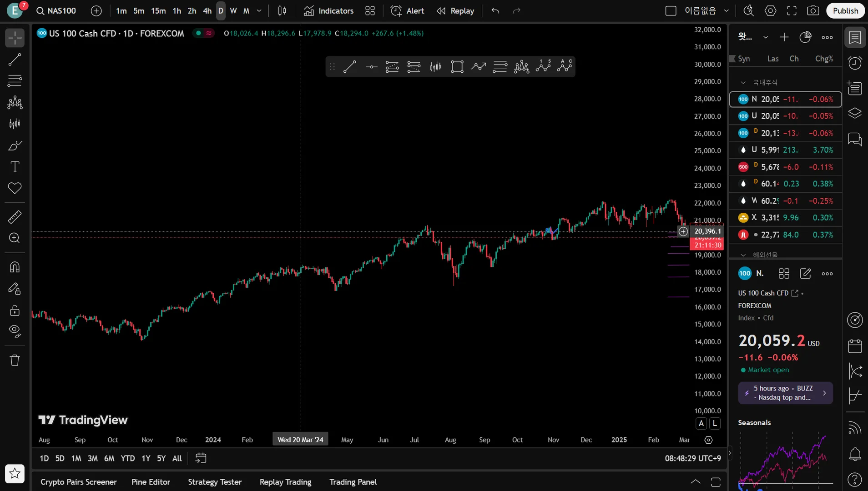The image size is (868, 491).
Task: Undo the last chart action
Action: click(x=495, y=11)
